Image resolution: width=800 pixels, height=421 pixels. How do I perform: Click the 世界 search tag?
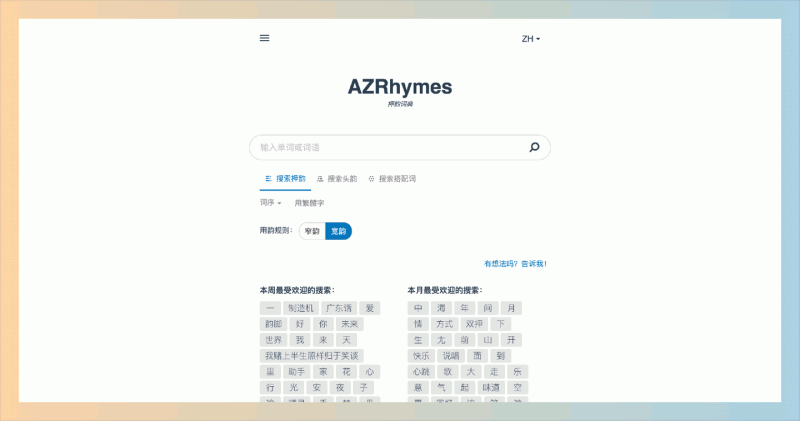(273, 340)
